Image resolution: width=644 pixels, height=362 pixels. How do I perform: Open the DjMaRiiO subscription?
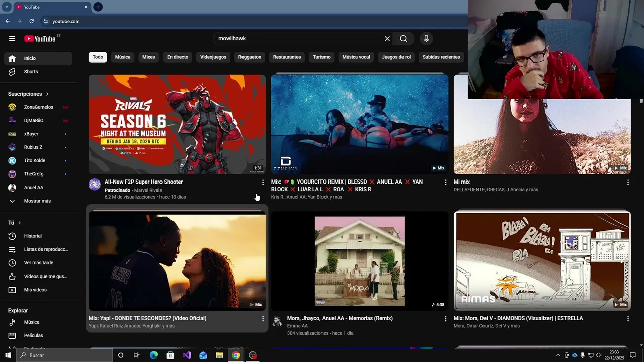pos(38,121)
